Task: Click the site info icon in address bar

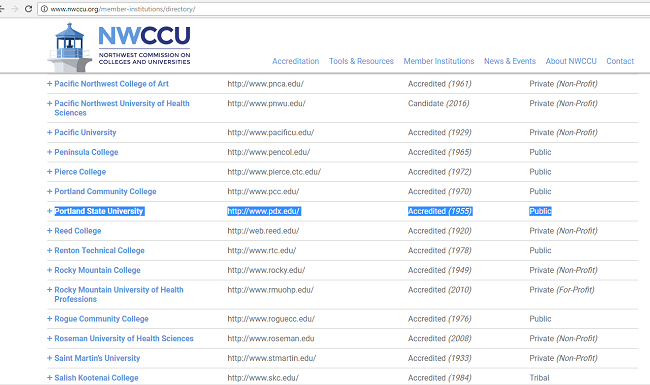Action: 44,9
